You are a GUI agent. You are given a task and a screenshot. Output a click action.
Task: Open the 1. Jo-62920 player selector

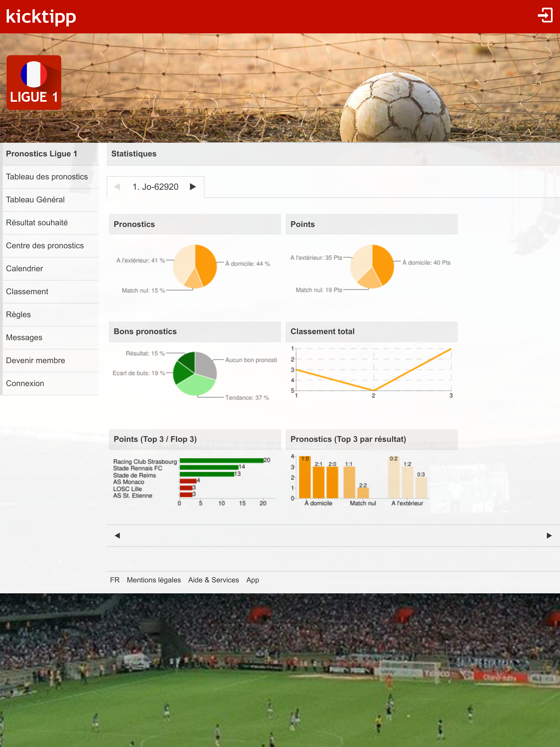tap(155, 187)
